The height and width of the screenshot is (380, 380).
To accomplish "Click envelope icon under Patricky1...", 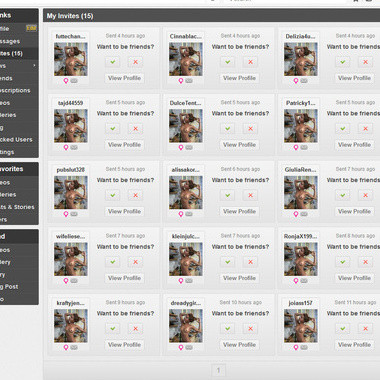I will (x=304, y=147).
